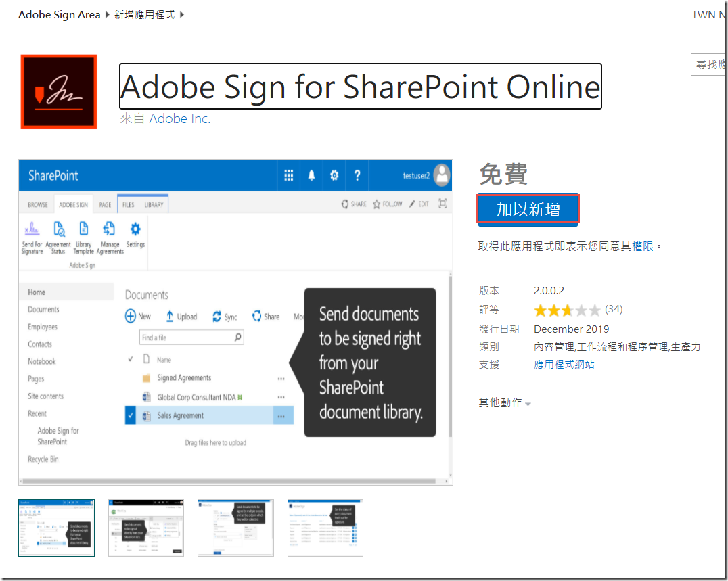The height and width of the screenshot is (581, 728).
Task: Click the app launcher grid icon
Action: coord(289,176)
